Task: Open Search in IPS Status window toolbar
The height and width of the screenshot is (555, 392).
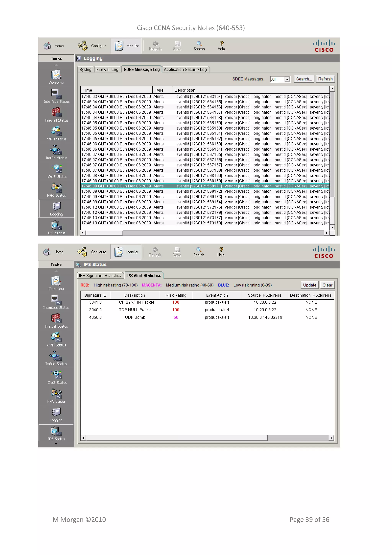Action: [199, 252]
